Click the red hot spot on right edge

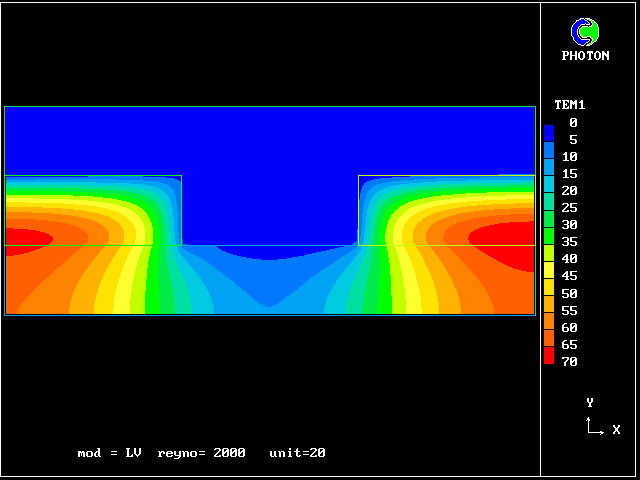pyautogui.click(x=510, y=236)
